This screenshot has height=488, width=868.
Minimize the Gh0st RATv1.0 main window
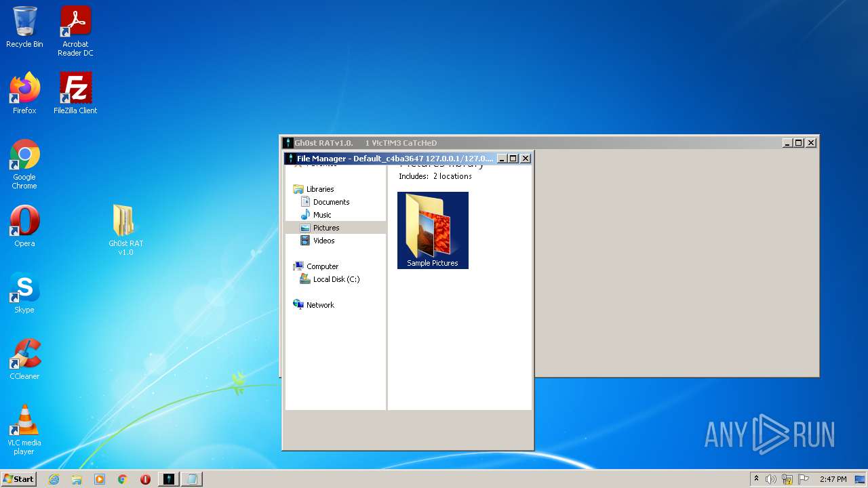pyautogui.click(x=787, y=143)
